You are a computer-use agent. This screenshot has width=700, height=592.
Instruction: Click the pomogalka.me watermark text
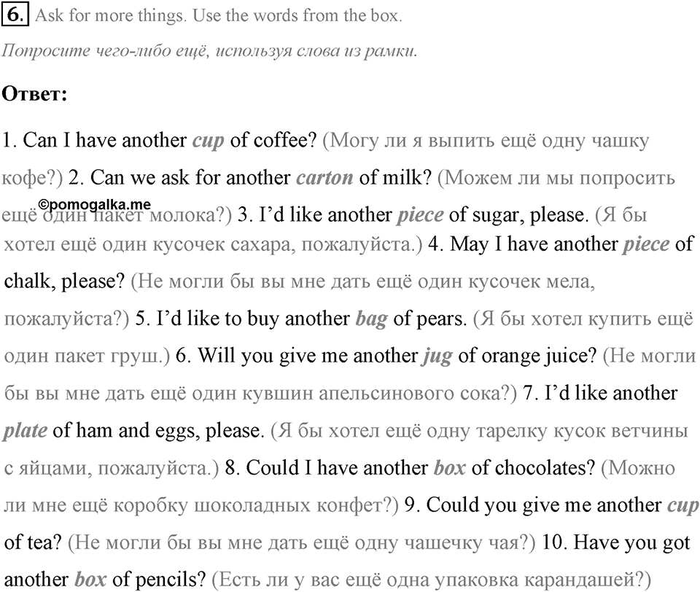pos(95,204)
